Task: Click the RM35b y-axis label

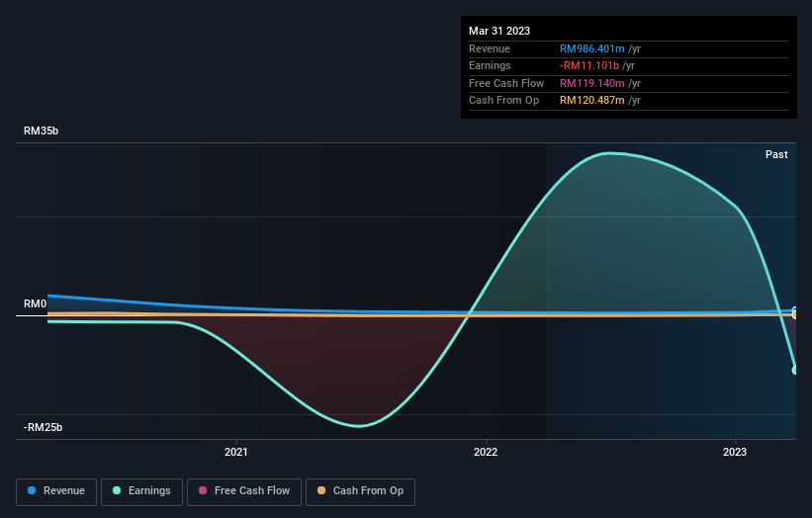Action: [41, 130]
